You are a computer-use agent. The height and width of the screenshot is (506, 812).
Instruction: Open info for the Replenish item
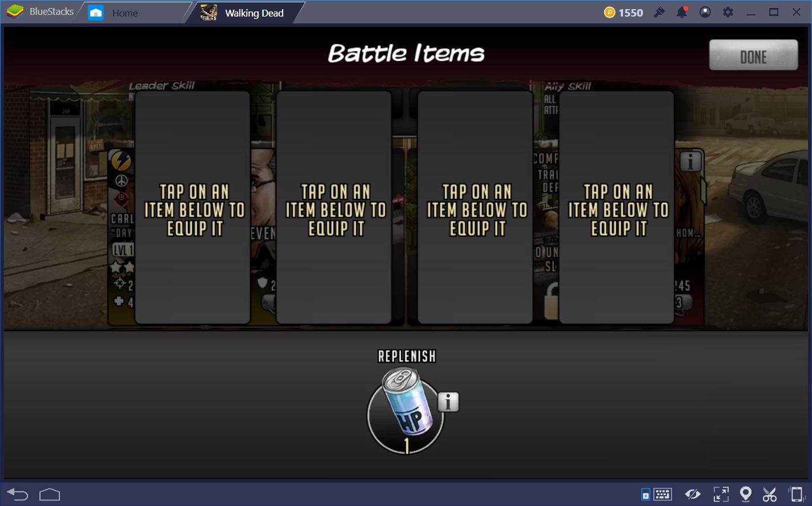coord(448,402)
